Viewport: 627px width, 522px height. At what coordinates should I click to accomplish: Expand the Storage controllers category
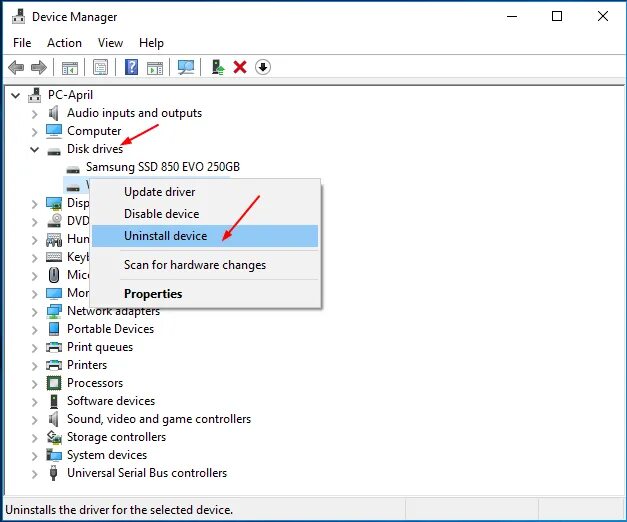pos(35,438)
